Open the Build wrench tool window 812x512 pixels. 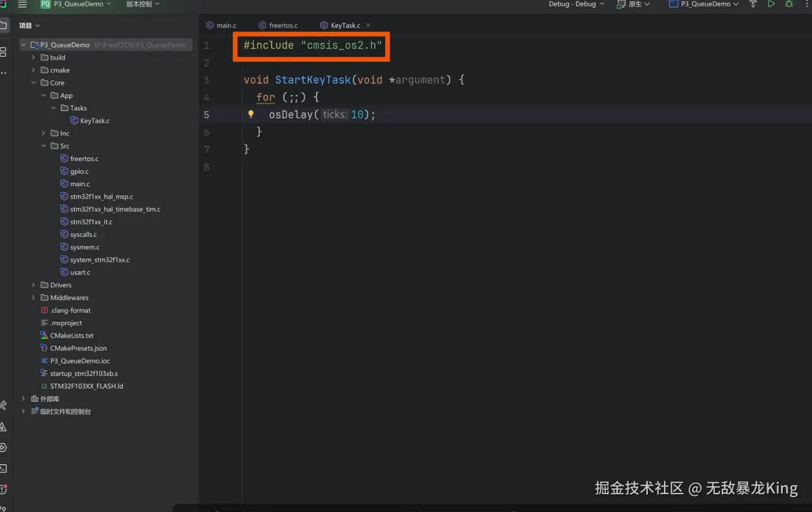pyautogui.click(x=3, y=406)
